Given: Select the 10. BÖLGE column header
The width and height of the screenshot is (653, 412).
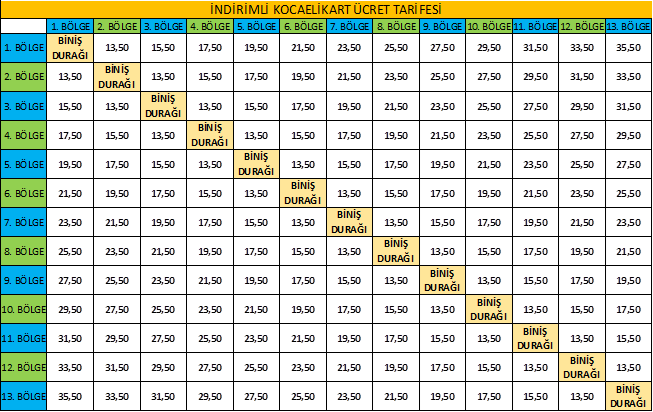Looking at the screenshot, I should click(489, 24).
